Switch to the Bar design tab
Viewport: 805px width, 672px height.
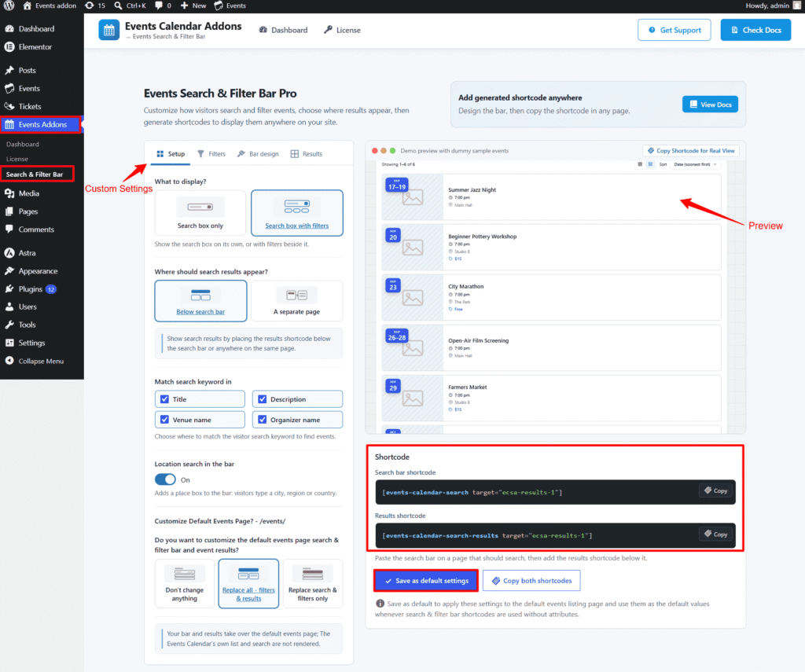258,154
